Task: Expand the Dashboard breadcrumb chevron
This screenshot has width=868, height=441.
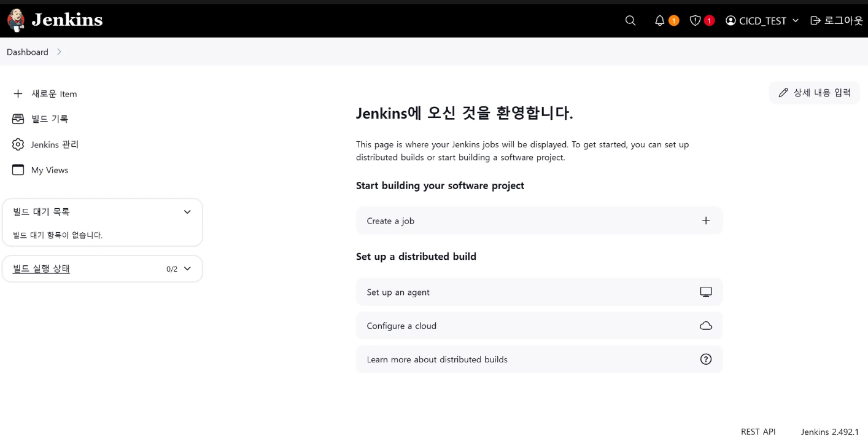Action: (x=59, y=52)
